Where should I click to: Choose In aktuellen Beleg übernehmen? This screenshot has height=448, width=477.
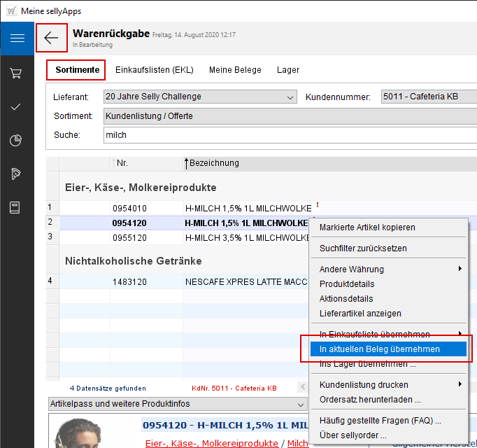[x=380, y=349]
